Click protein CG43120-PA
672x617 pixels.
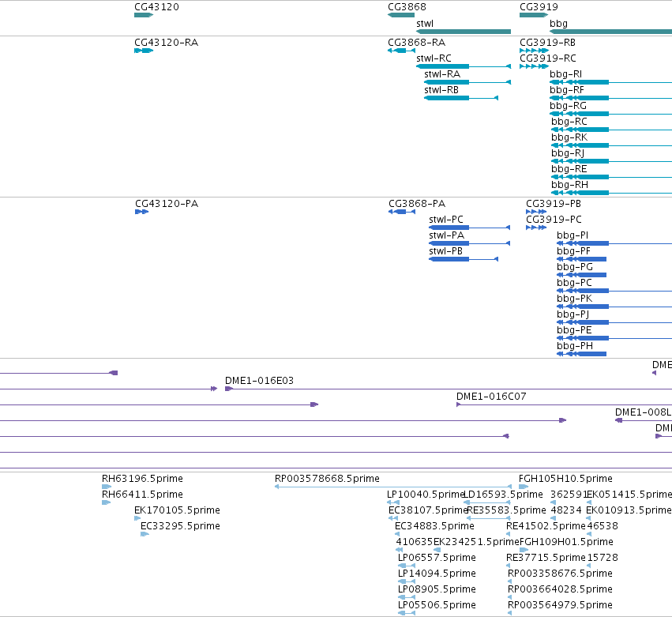(141, 212)
